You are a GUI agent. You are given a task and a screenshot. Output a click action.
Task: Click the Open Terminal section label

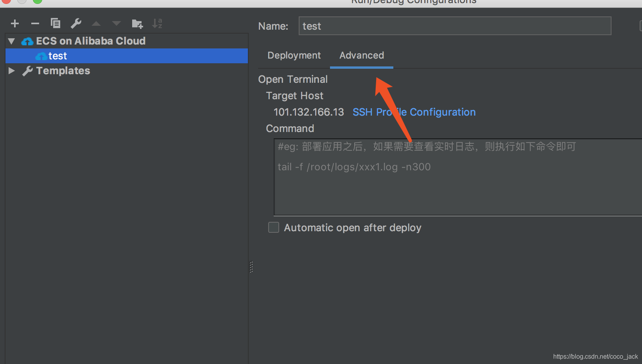click(x=293, y=79)
